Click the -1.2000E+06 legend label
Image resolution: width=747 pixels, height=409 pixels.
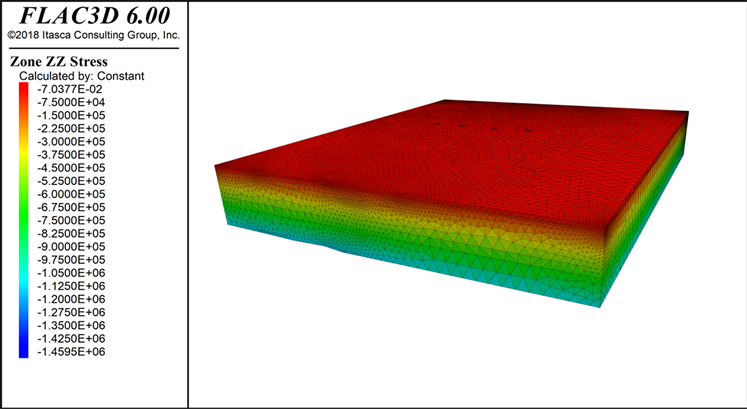tap(71, 299)
